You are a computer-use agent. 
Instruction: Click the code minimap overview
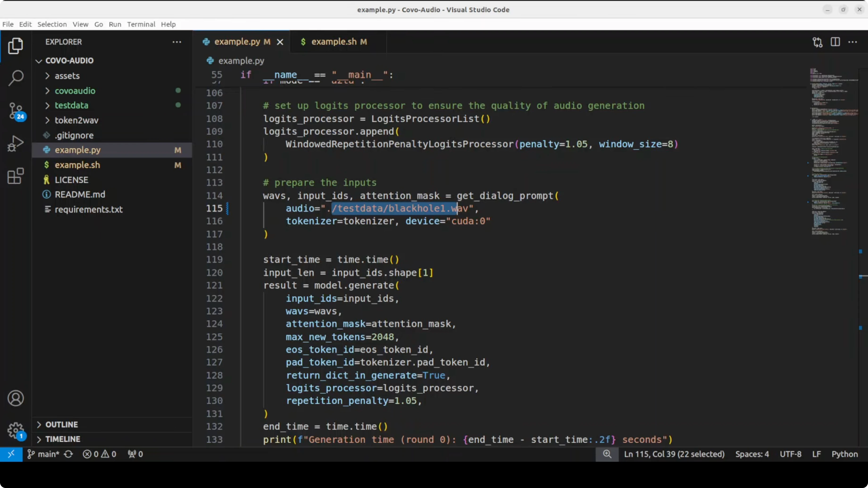point(832,152)
